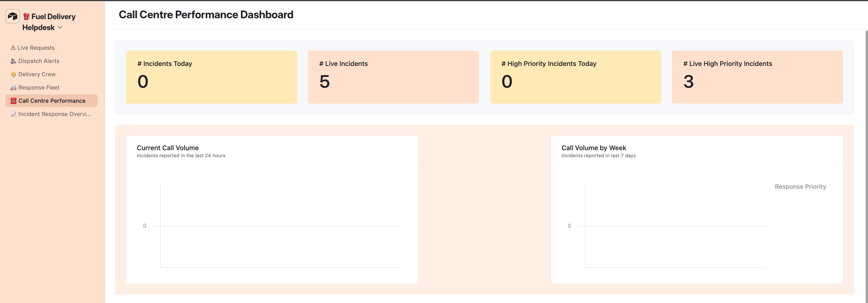The image size is (868, 303).
Task: Click the Fuel Delivery Helpdesk title
Action: click(x=49, y=22)
